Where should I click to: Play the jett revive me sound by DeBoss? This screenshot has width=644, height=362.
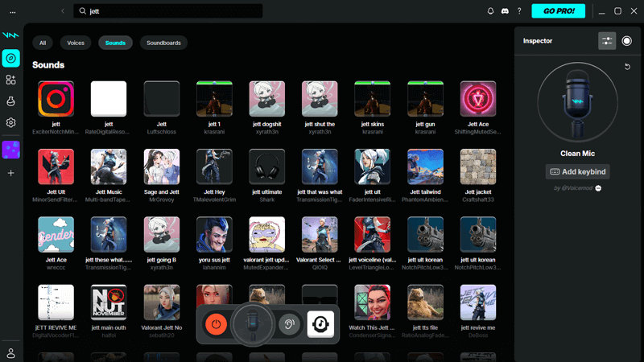(x=478, y=302)
